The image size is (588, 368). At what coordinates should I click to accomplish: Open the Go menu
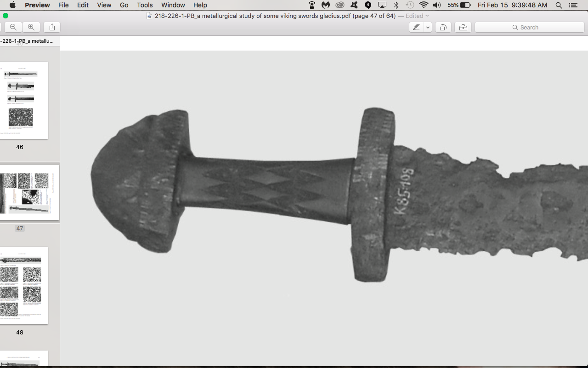click(x=124, y=5)
